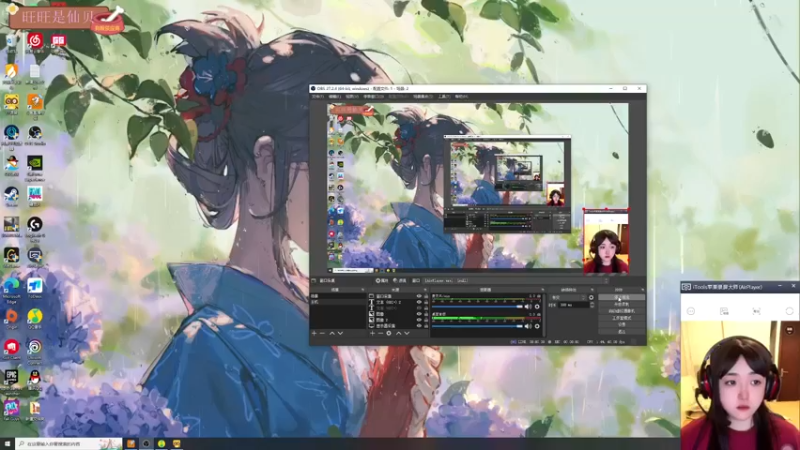Lock the 窗口采集 source
800x450 pixels.
point(426,296)
